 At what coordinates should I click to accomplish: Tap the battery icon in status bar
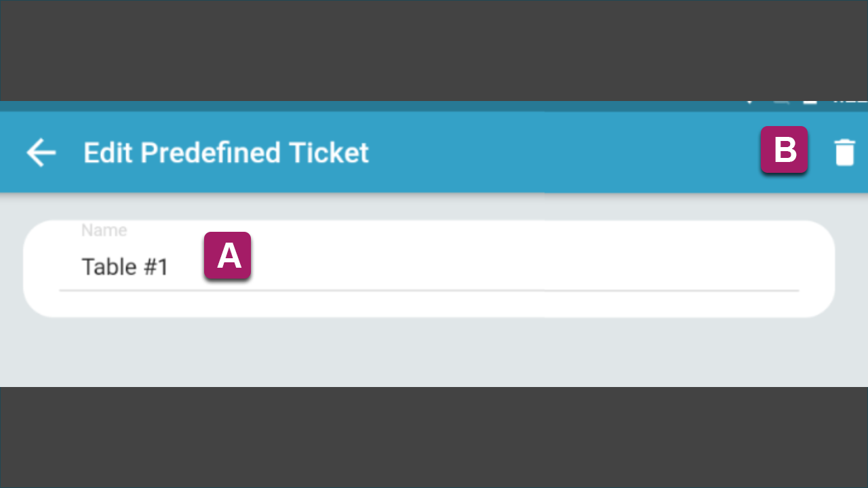pos(810,102)
